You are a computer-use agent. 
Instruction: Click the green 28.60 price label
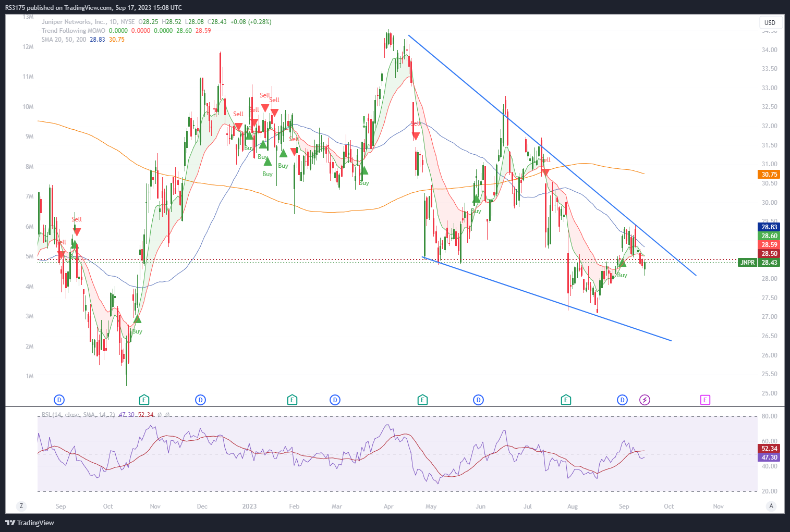click(769, 236)
